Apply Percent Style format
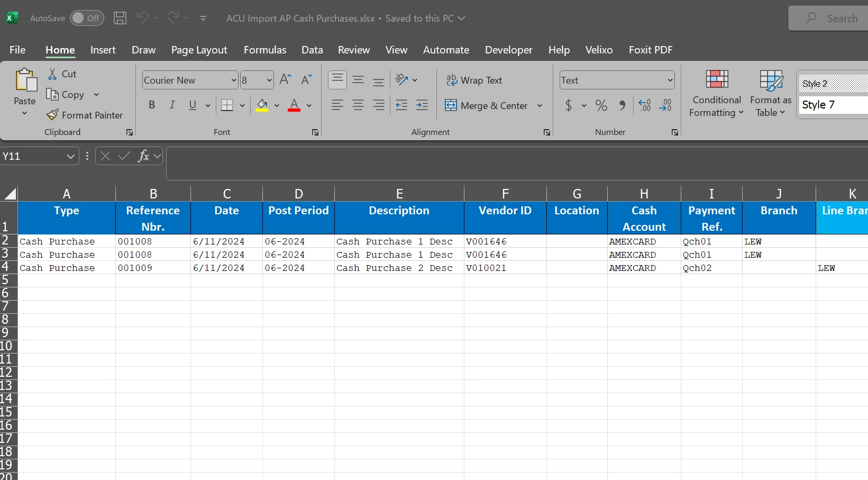The width and height of the screenshot is (868, 480). (x=601, y=105)
